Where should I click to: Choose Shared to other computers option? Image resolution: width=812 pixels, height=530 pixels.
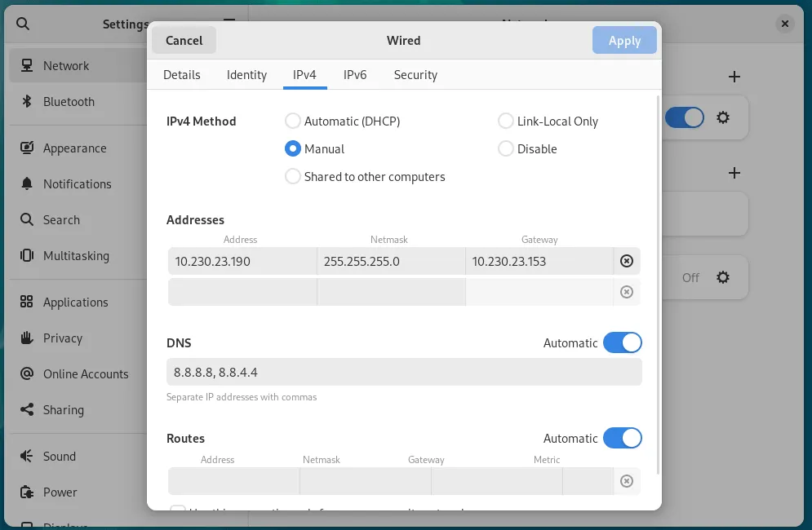pyautogui.click(x=293, y=177)
